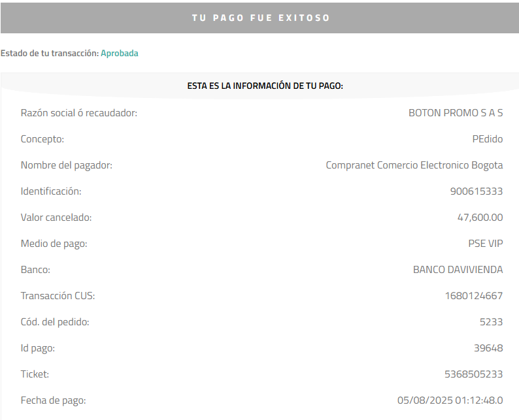Click the payment id 39648
This screenshot has height=420, width=519.
[x=488, y=348]
